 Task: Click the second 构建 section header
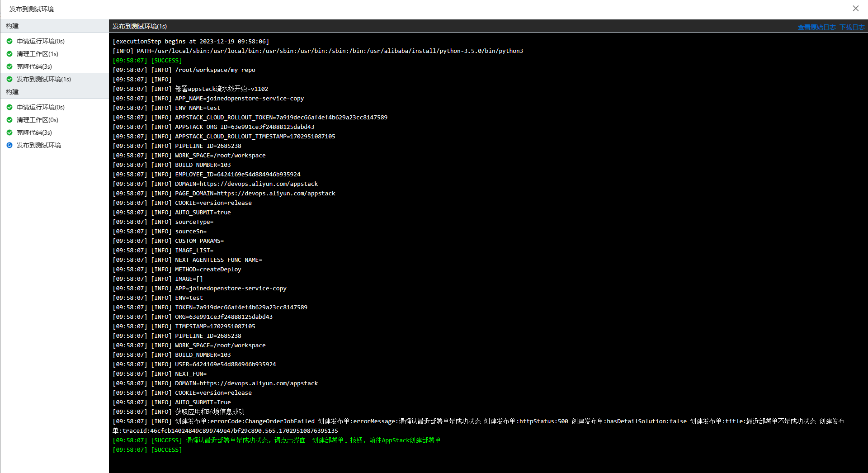[x=12, y=92]
